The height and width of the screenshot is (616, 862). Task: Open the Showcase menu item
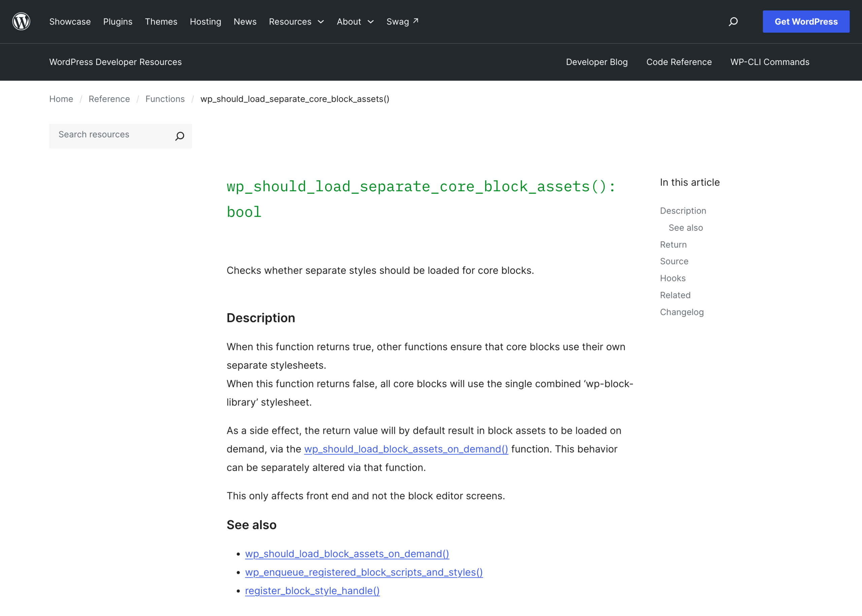70,22
